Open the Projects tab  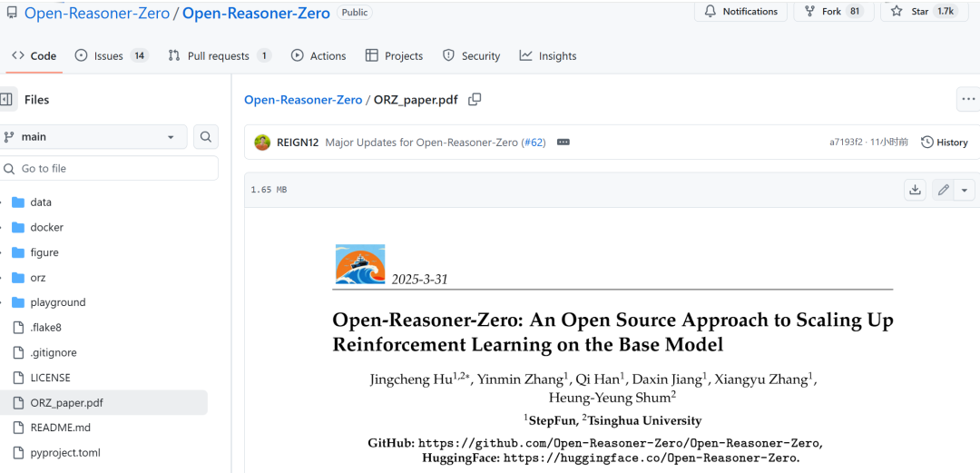click(394, 55)
